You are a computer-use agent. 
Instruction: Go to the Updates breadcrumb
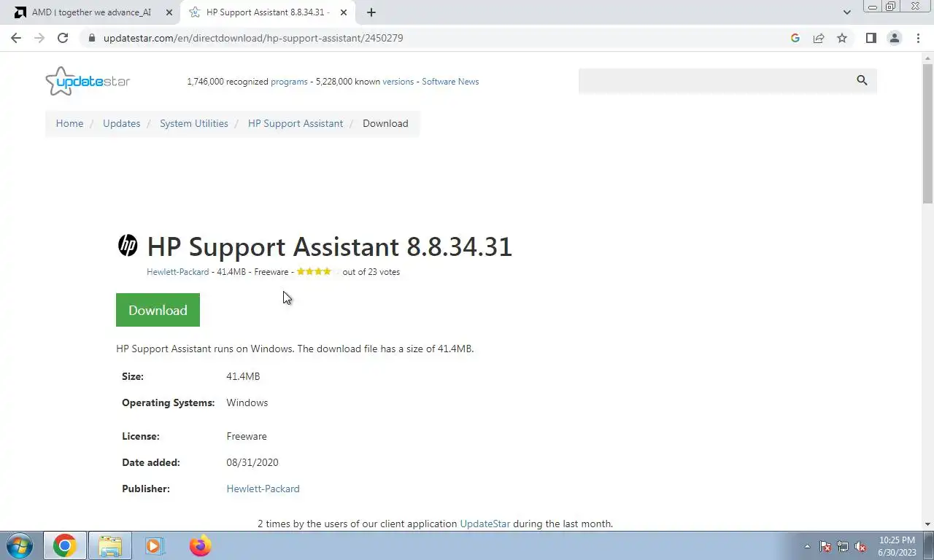click(121, 123)
